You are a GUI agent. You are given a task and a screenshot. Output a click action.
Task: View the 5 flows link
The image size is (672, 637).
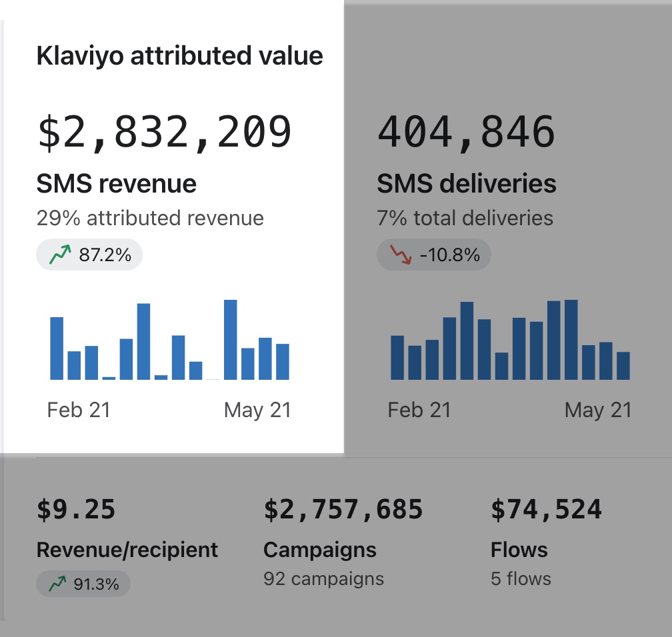521,578
